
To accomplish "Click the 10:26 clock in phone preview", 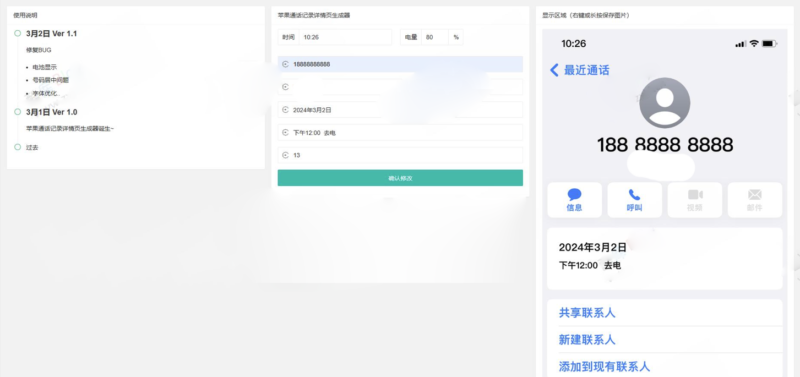I will coord(573,44).
